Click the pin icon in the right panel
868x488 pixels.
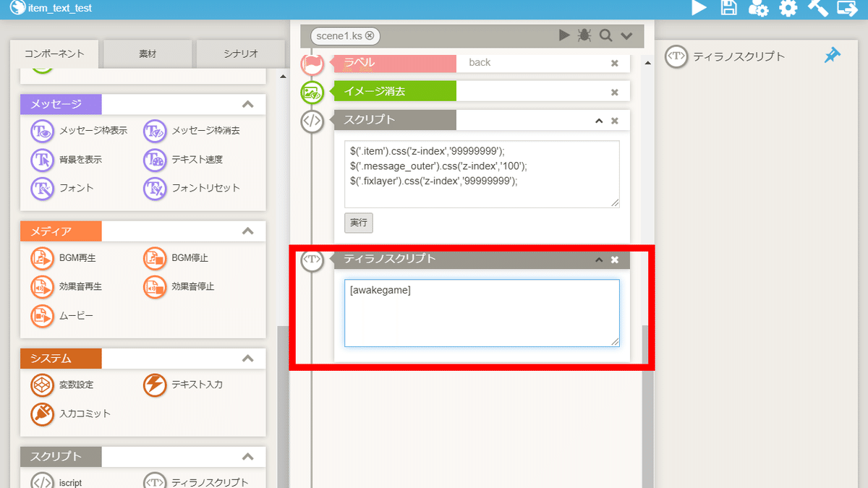click(x=833, y=56)
